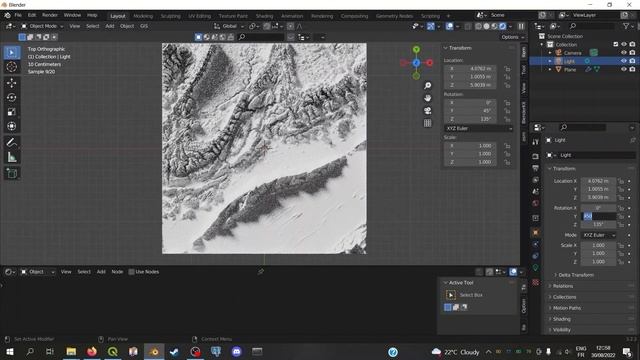This screenshot has height=360, width=640.
Task: Select the Rotate tool
Action: point(12,97)
